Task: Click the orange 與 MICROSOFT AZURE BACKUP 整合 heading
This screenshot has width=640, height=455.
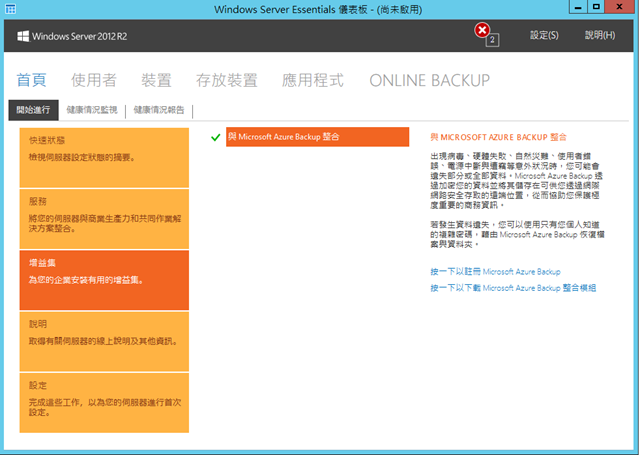Action: point(498,137)
